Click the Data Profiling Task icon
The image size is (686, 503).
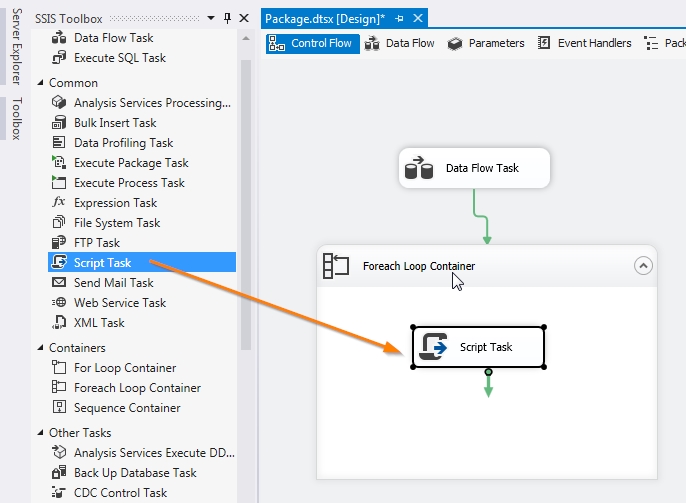click(59, 143)
